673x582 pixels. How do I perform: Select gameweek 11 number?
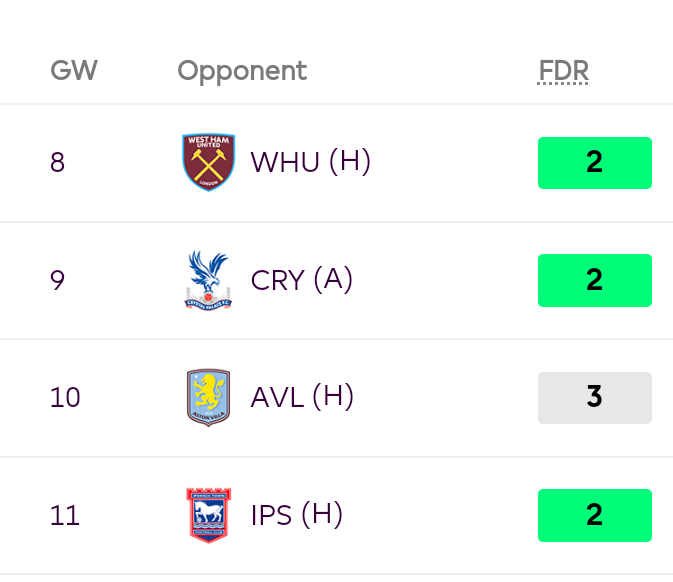click(x=64, y=515)
